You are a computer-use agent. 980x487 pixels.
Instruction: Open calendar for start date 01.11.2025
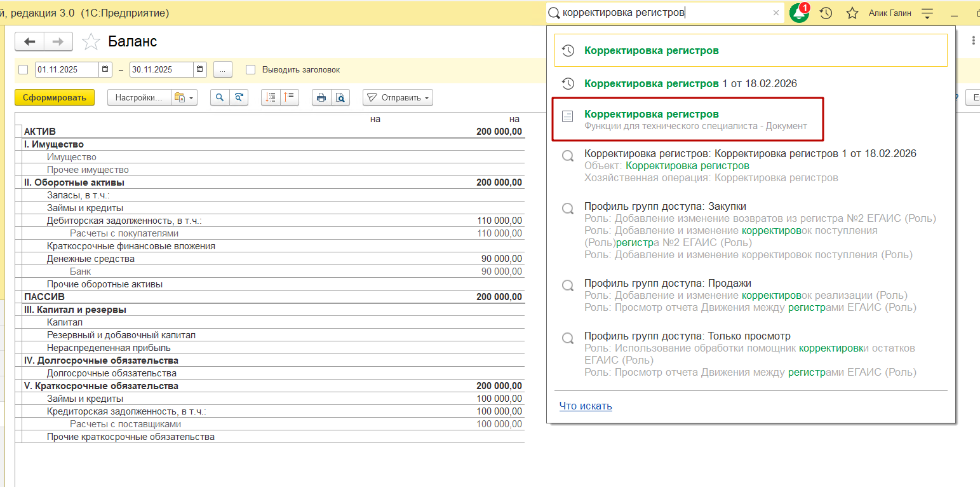[105, 69]
